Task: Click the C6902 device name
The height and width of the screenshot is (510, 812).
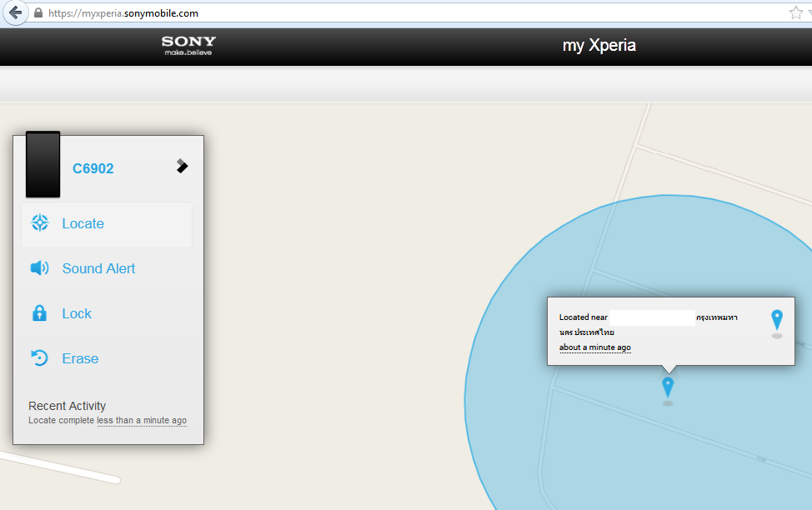Action: pyautogui.click(x=93, y=169)
